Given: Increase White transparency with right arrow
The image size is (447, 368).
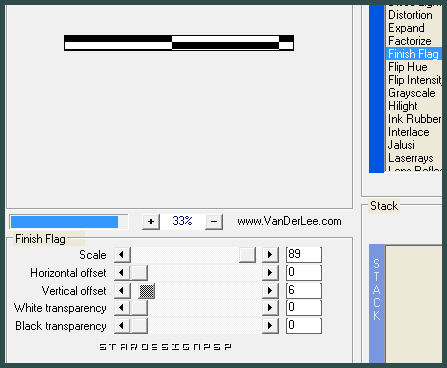Looking at the screenshot, I should click(x=270, y=308).
